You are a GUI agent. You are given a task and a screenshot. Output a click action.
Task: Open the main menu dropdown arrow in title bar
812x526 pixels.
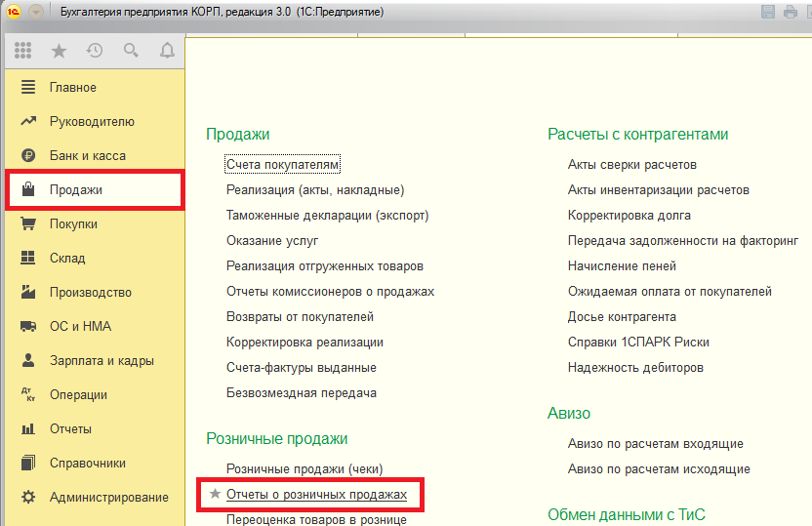36,12
